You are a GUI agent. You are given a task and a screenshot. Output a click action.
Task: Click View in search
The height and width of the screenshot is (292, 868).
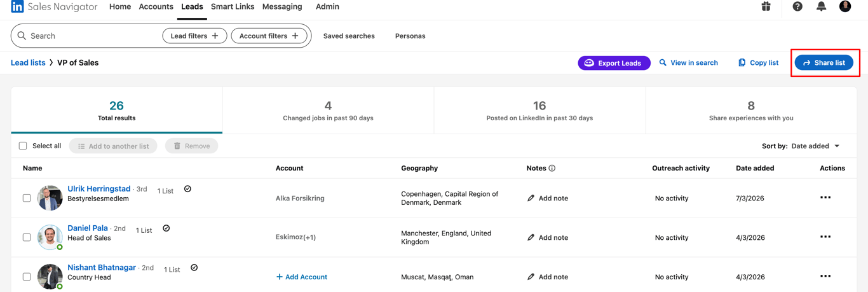[688, 62]
